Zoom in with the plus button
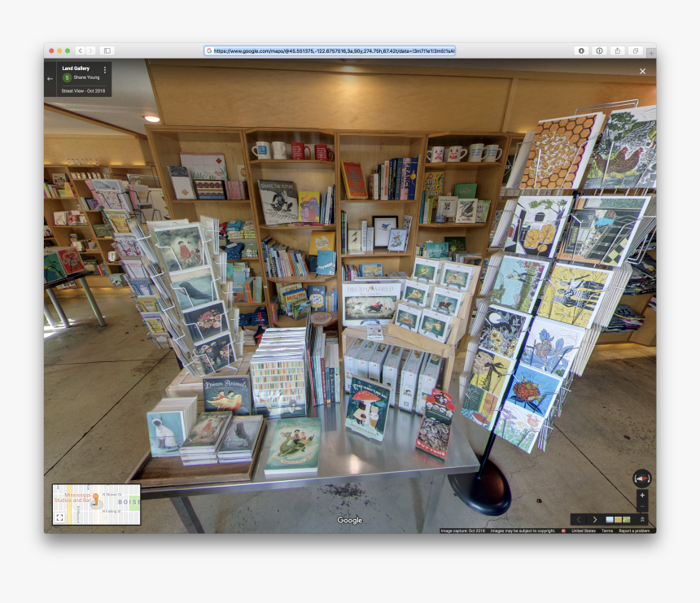Image resolution: width=700 pixels, height=603 pixels. point(641,495)
